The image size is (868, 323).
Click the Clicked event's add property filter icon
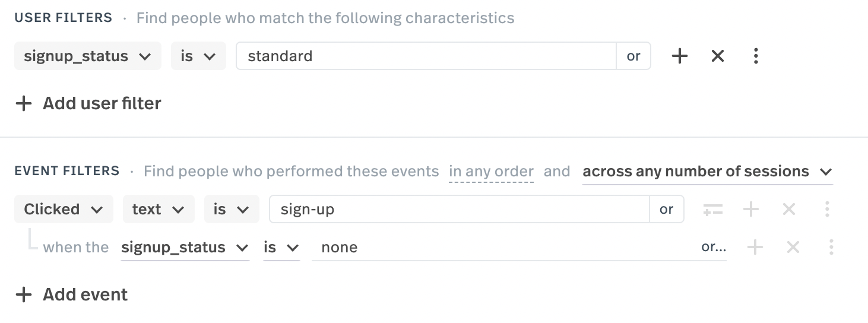pos(712,209)
